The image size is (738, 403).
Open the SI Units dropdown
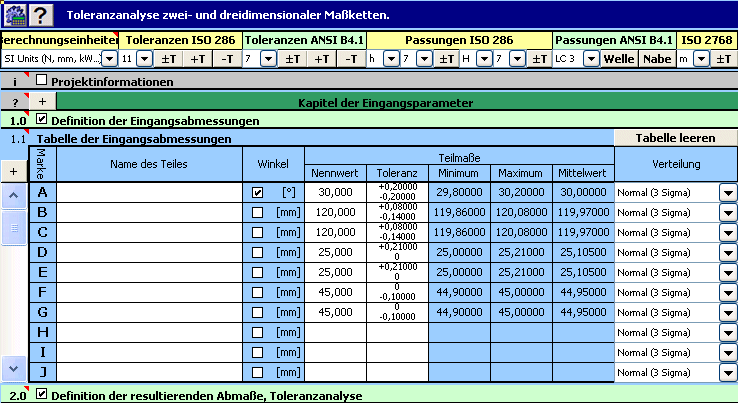point(110,59)
